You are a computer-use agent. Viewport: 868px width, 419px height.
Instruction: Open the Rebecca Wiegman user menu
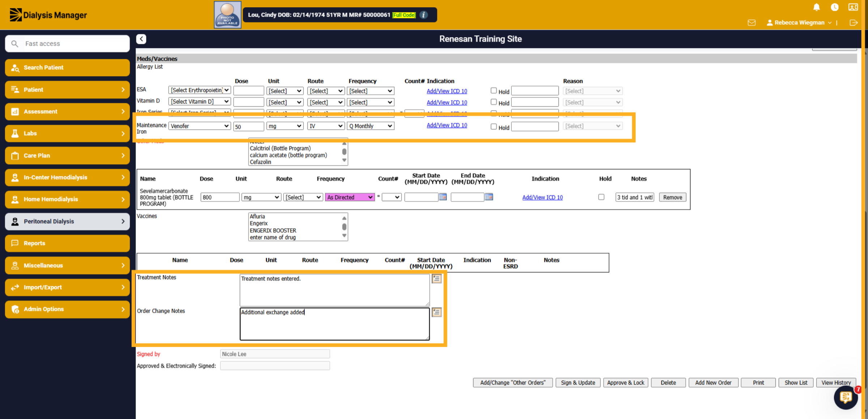point(799,23)
